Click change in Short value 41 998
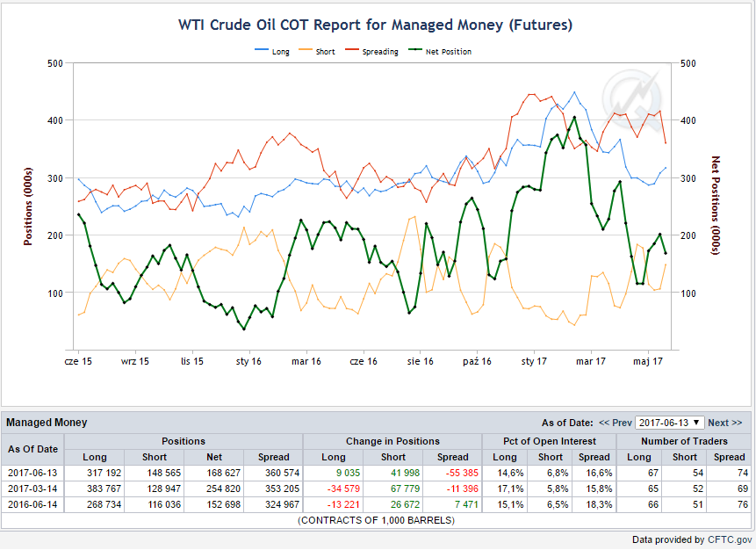The image size is (756, 550). 405,474
